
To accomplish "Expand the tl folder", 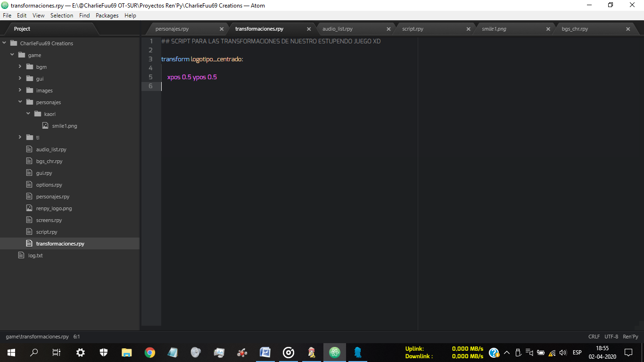I will 20,138.
